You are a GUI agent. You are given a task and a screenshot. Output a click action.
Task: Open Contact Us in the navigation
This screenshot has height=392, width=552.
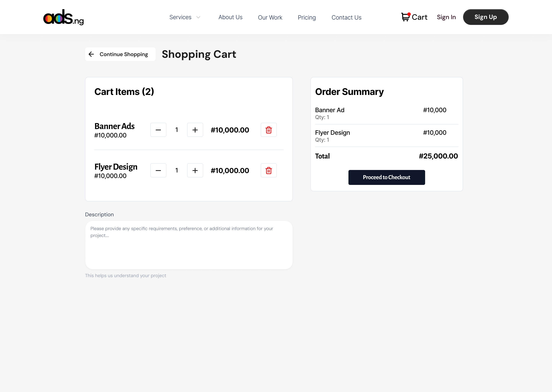(x=346, y=18)
